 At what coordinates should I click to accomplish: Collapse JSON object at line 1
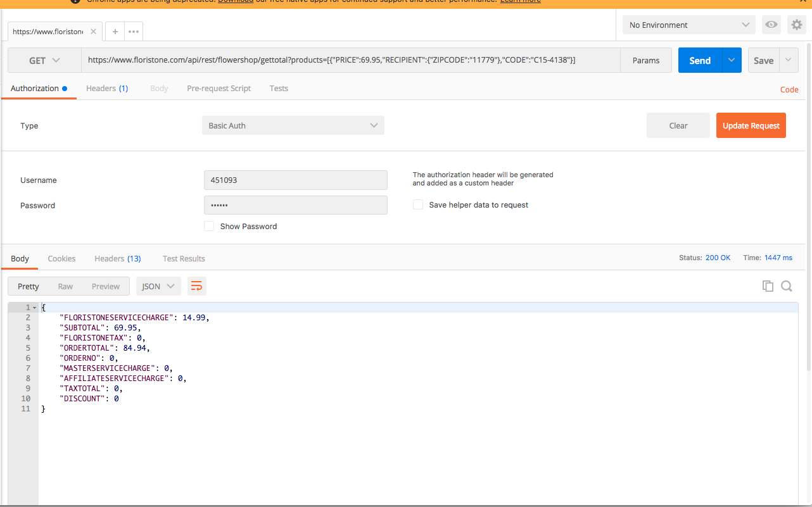point(34,308)
